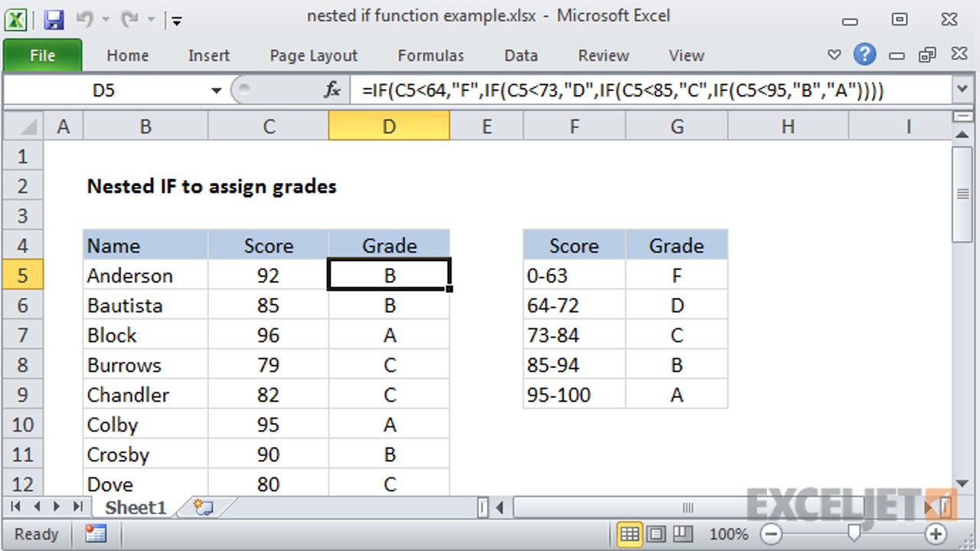980x551 pixels.
Task: Toggle Page Layout view in the status bar
Action: pos(655,533)
